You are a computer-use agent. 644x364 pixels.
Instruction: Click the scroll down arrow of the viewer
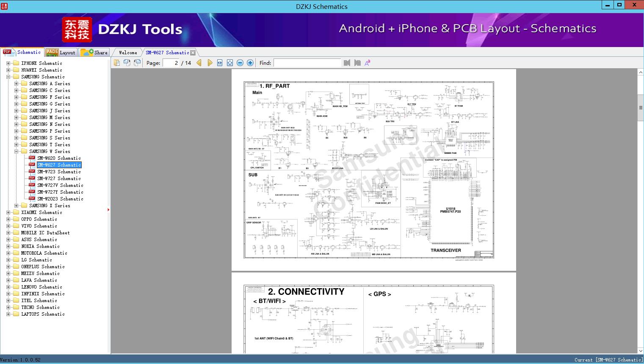point(641,351)
